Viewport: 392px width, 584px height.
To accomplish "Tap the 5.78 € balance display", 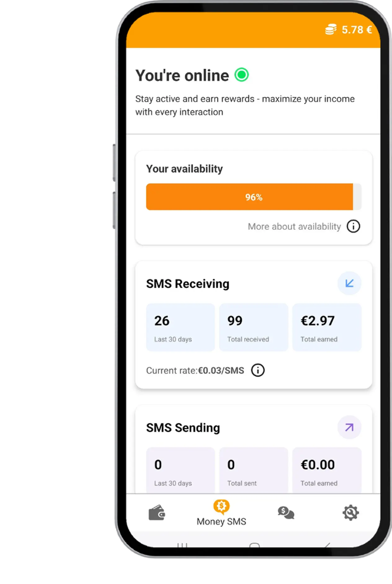I will click(x=356, y=30).
